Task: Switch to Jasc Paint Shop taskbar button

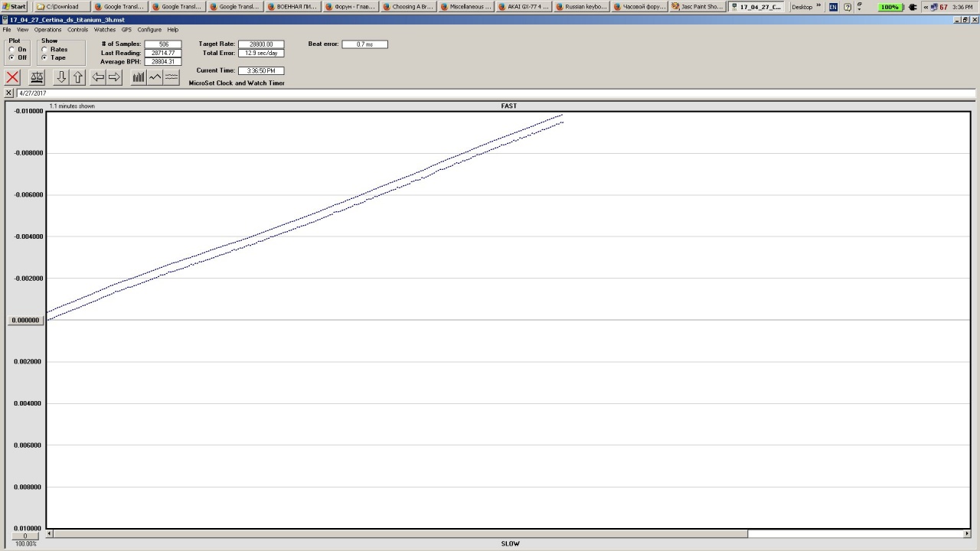Action: click(x=697, y=7)
